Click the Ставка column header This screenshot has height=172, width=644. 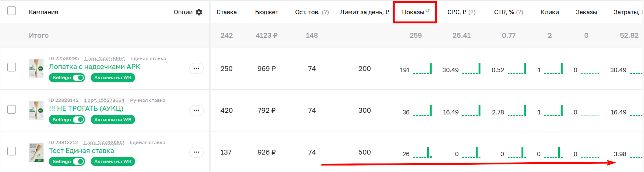(x=227, y=12)
